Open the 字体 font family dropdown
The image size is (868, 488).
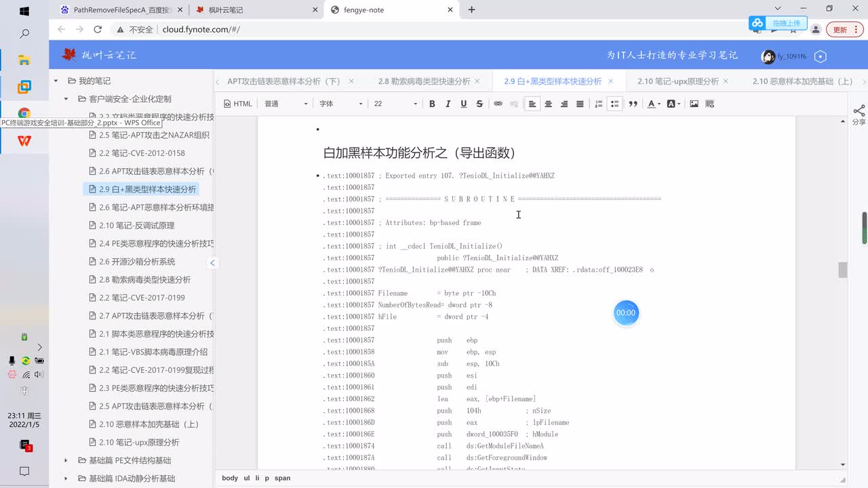[340, 104]
